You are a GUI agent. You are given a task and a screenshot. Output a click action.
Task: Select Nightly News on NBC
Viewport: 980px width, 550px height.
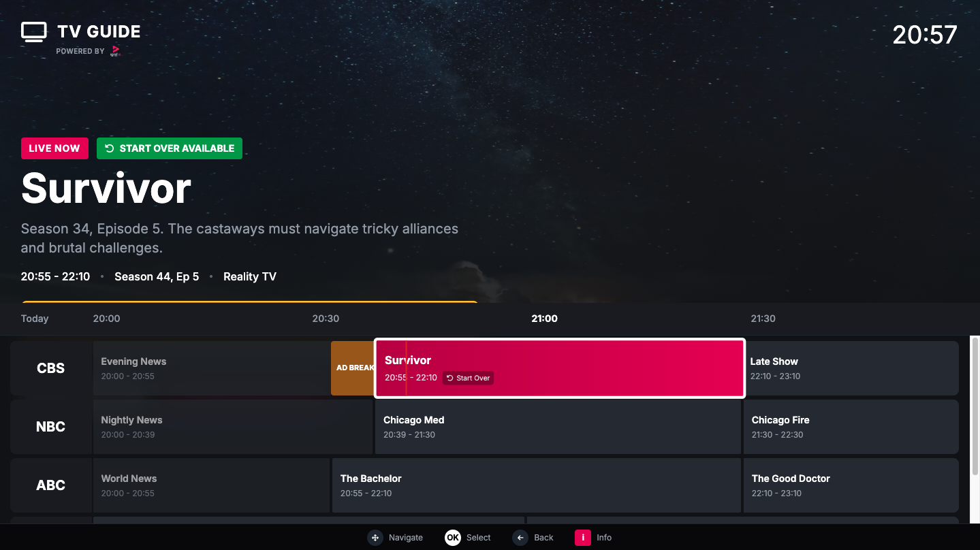(233, 427)
